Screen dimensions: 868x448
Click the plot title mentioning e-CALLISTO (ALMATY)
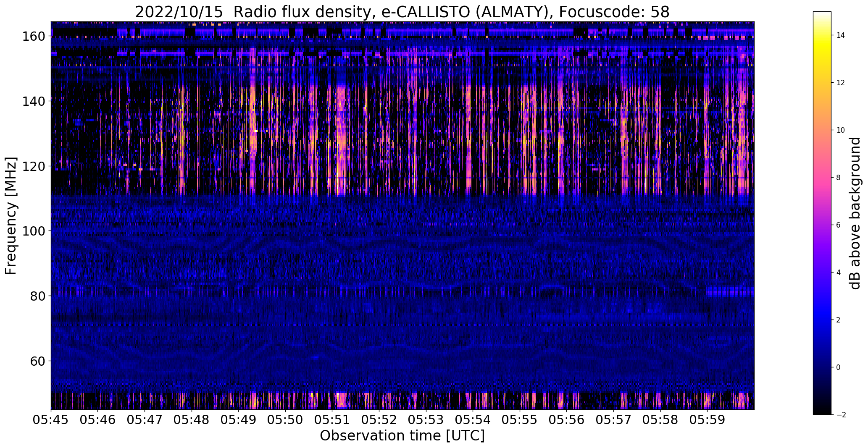click(x=402, y=12)
